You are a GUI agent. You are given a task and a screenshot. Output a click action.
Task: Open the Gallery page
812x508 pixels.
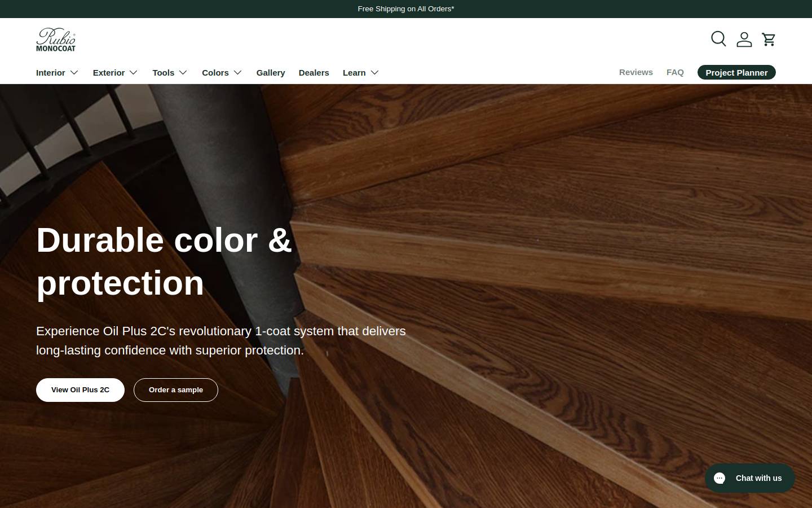point(271,72)
